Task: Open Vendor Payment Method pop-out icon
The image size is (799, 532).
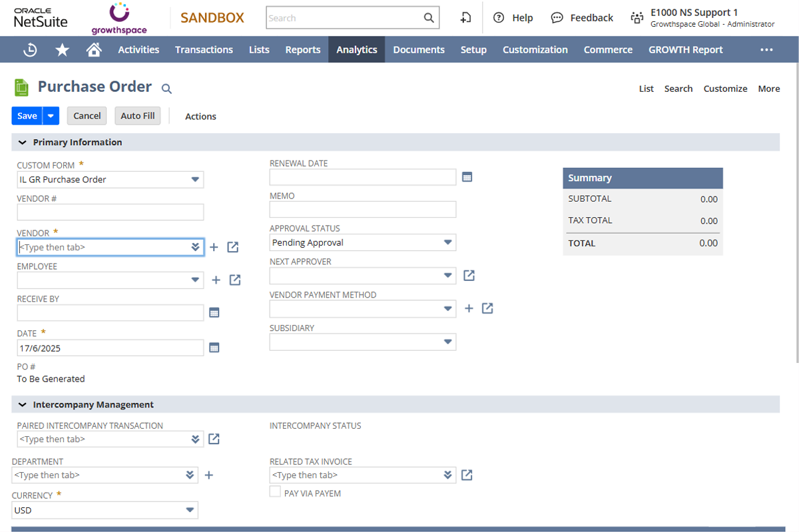Action: click(x=487, y=308)
